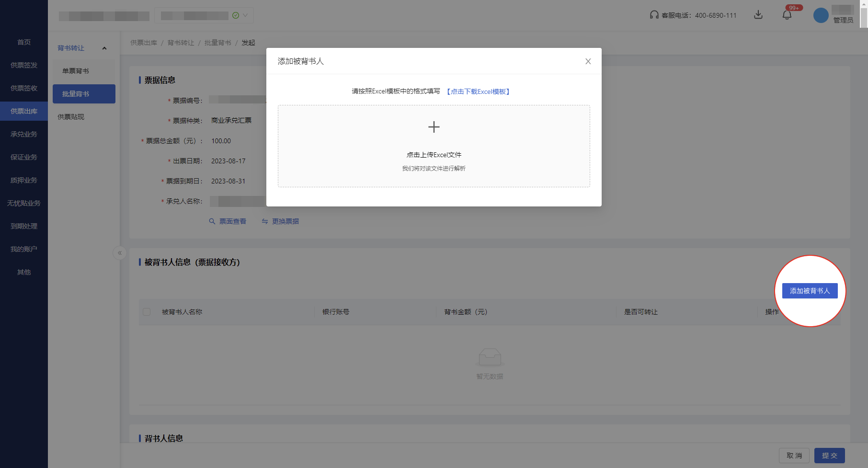The height and width of the screenshot is (468, 868).
Task: Submit the form with 提交
Action: [829, 455]
